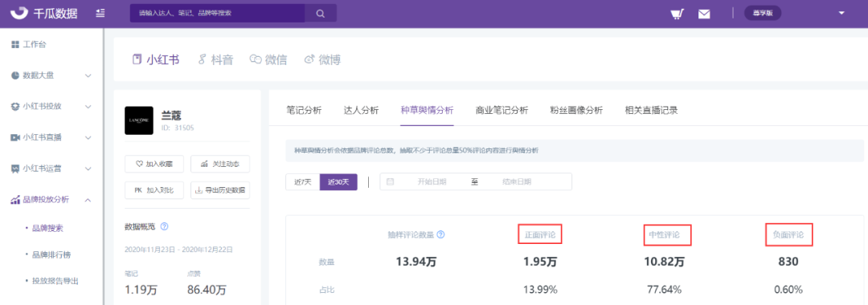
Task: Switch to the 抖音 platform tab
Action: click(215, 59)
